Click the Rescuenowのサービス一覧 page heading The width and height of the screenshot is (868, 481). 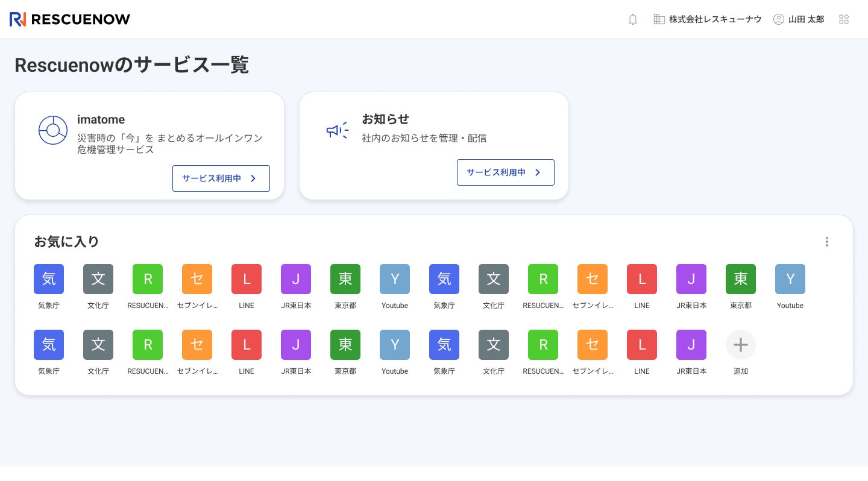(131, 65)
